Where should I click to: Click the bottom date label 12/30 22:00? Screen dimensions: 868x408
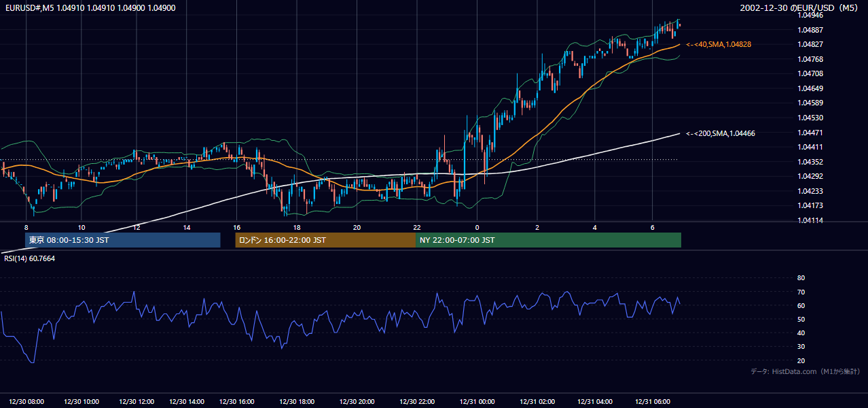[x=417, y=402]
